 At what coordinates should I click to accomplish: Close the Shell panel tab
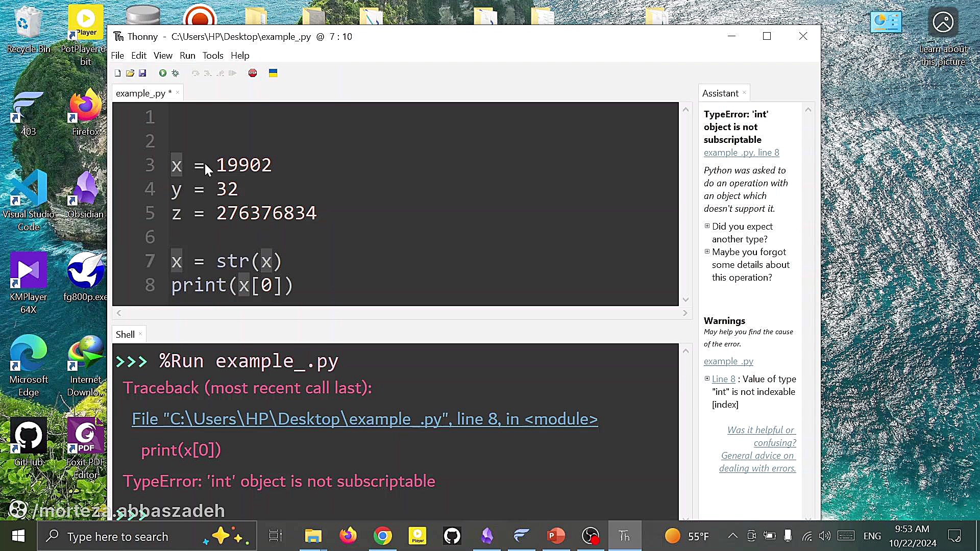pyautogui.click(x=140, y=334)
